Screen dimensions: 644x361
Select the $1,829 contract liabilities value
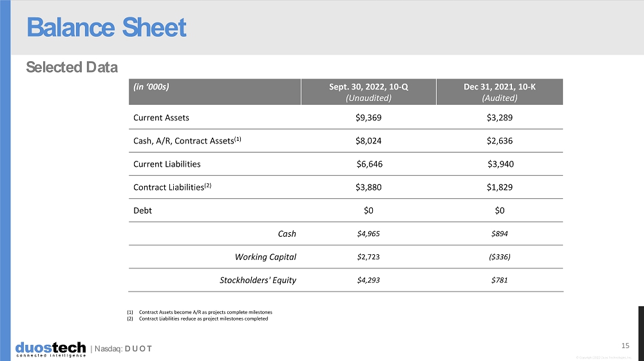tap(500, 187)
